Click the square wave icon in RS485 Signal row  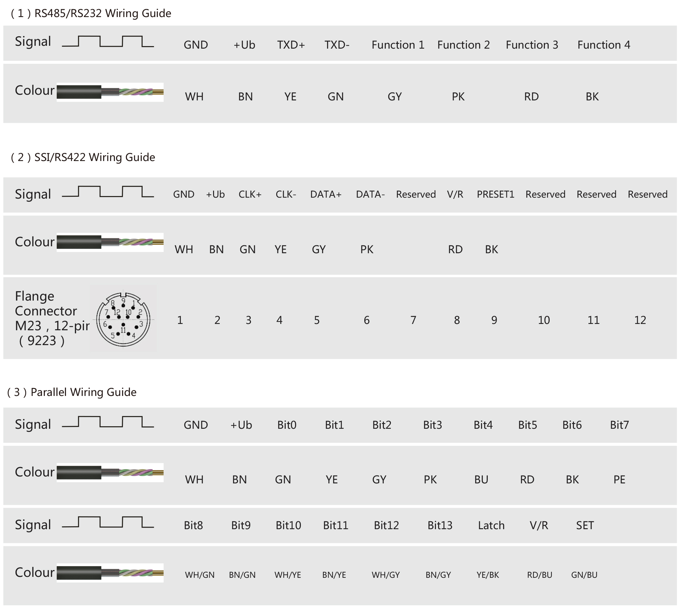point(108,41)
